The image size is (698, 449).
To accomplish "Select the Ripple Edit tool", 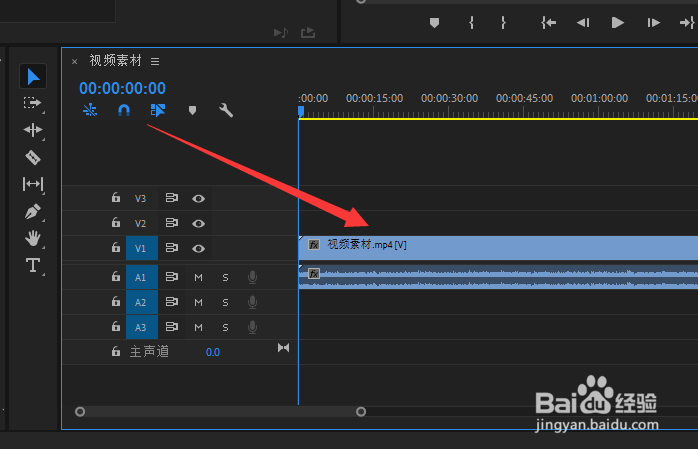I will coord(33,130).
